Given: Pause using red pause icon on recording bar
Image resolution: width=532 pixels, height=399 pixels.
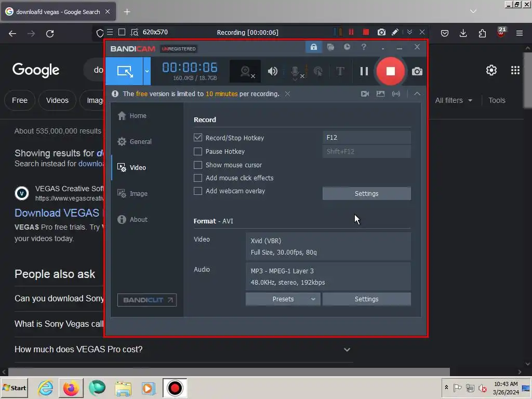Looking at the screenshot, I should pos(351,32).
